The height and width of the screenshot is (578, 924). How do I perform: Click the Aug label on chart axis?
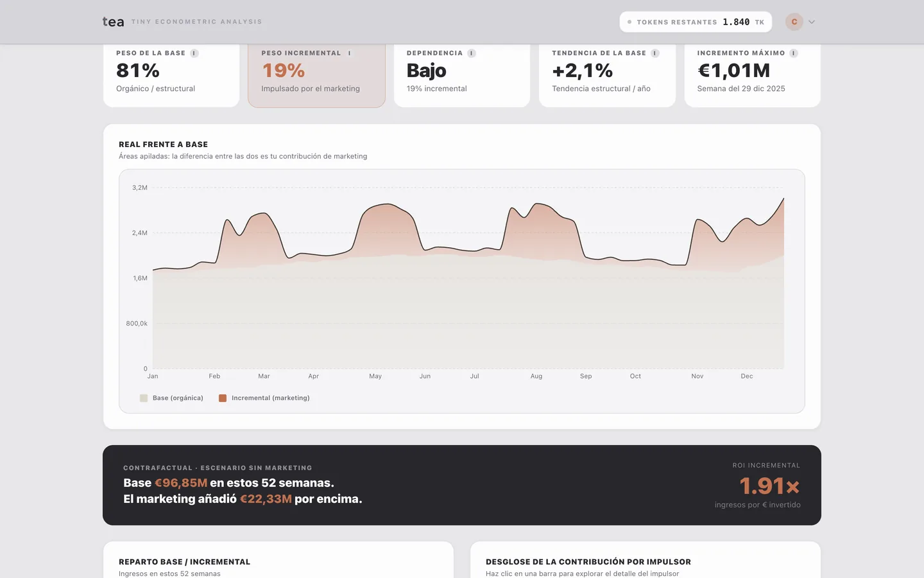click(x=536, y=376)
